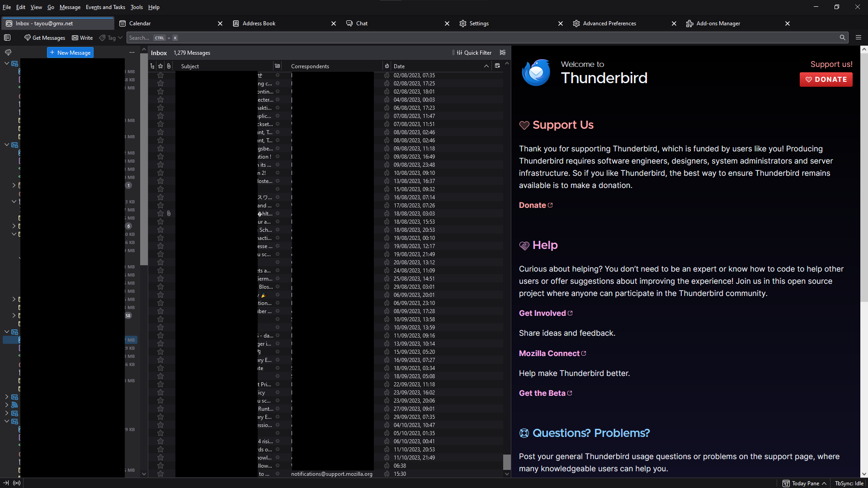This screenshot has height=488, width=868.
Task: Open the application hamburger menu
Action: 859,38
